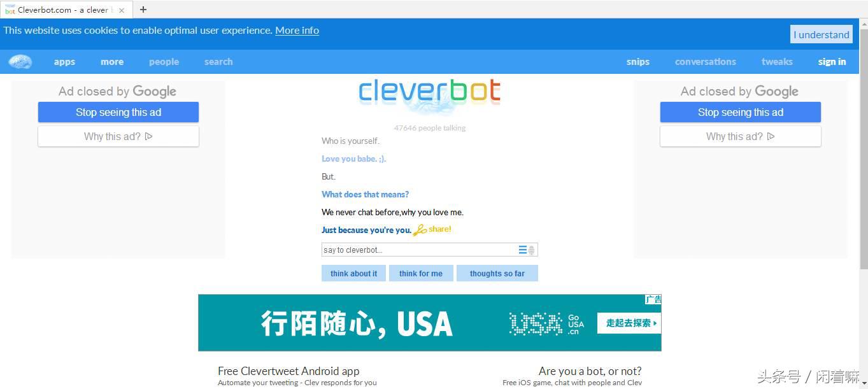868x389 pixels.
Task: Open the tweaks menu
Action: [777, 62]
